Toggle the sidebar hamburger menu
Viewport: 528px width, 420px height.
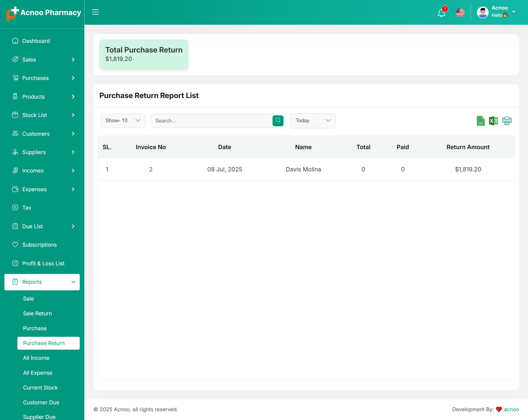coord(95,12)
